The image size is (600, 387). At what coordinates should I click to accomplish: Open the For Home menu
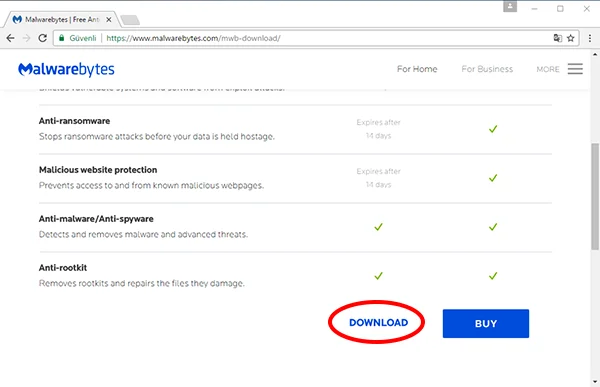coord(417,69)
